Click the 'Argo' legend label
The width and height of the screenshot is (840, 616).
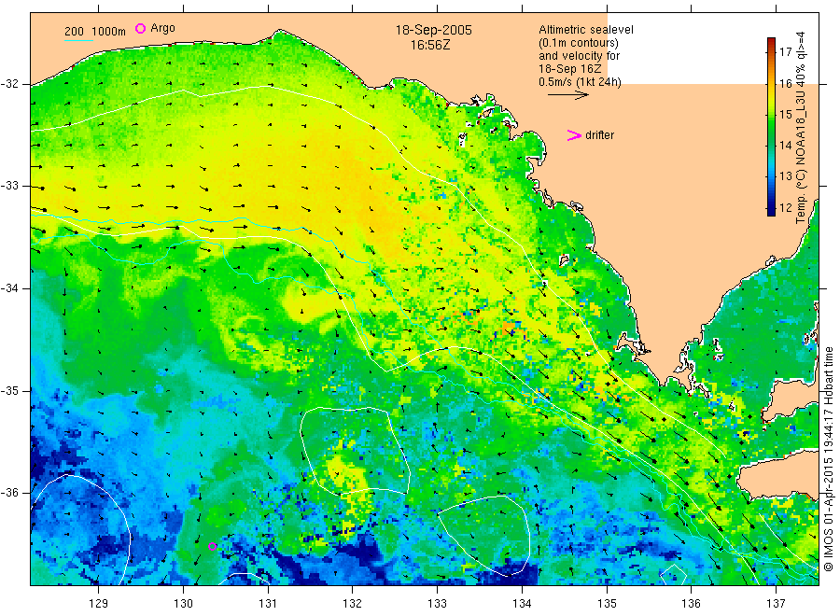click(162, 28)
